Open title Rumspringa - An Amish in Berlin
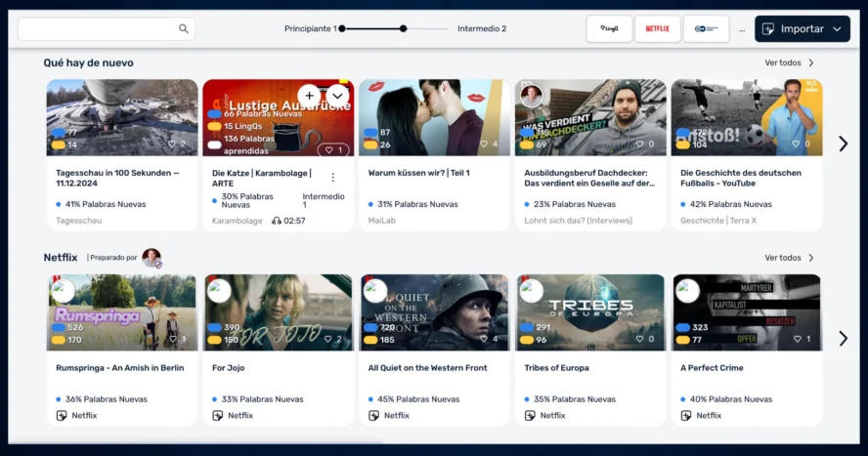Viewport: 868px width, 456px height. (x=119, y=368)
